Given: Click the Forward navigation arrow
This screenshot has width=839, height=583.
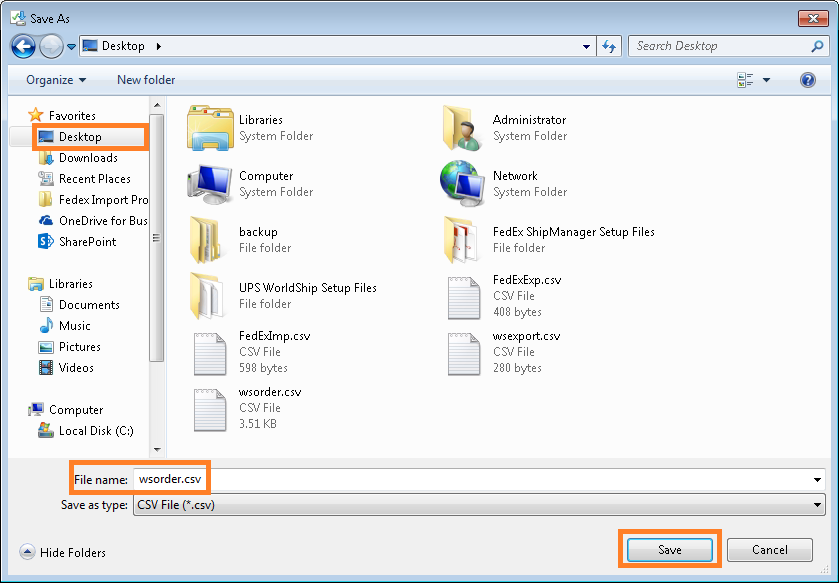Looking at the screenshot, I should pos(51,47).
